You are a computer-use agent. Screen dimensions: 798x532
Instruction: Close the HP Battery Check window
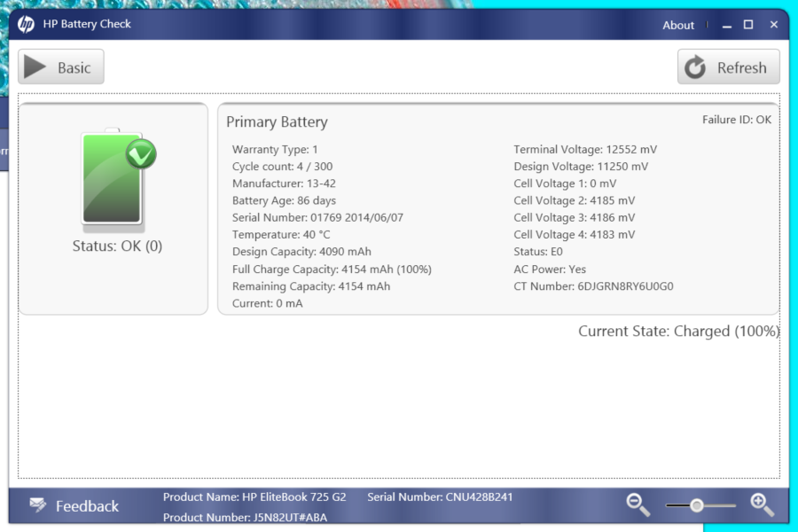pos(773,25)
